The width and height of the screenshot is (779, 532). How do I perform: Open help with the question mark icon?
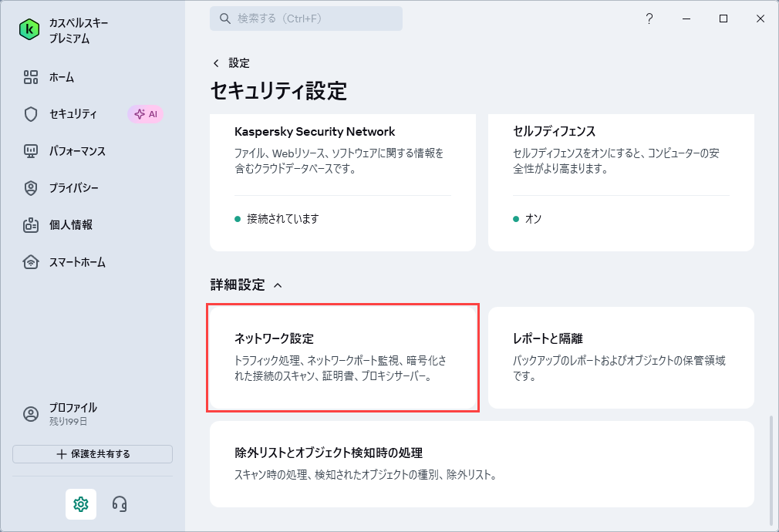[x=649, y=19]
